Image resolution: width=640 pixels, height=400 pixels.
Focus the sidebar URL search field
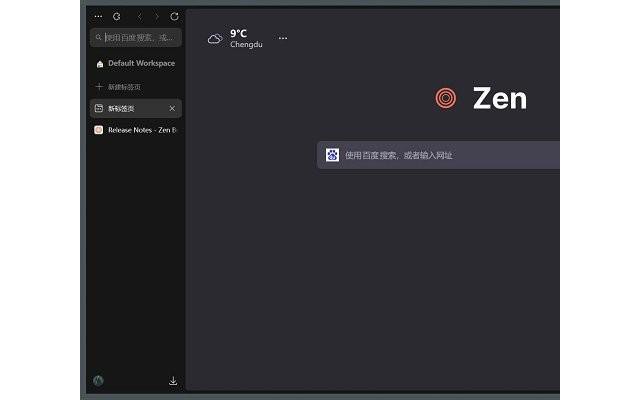[136, 38]
